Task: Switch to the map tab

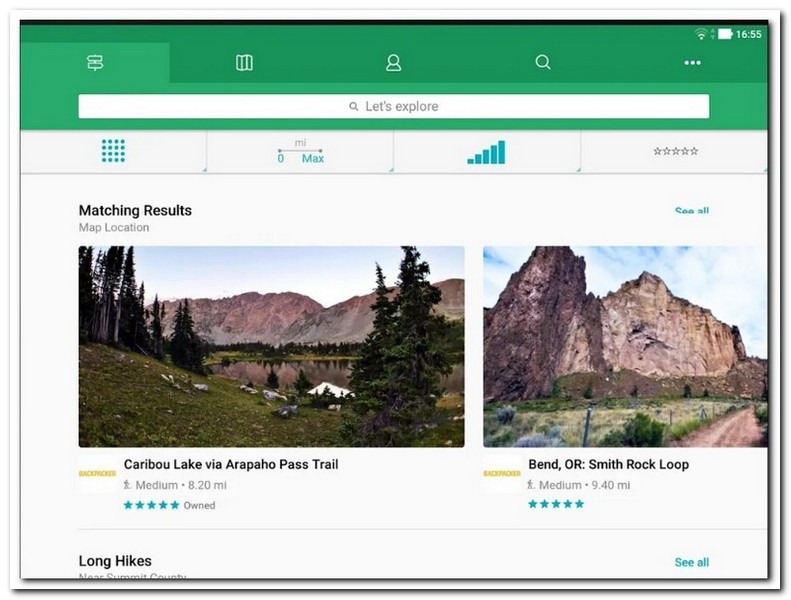Action: pyautogui.click(x=244, y=63)
